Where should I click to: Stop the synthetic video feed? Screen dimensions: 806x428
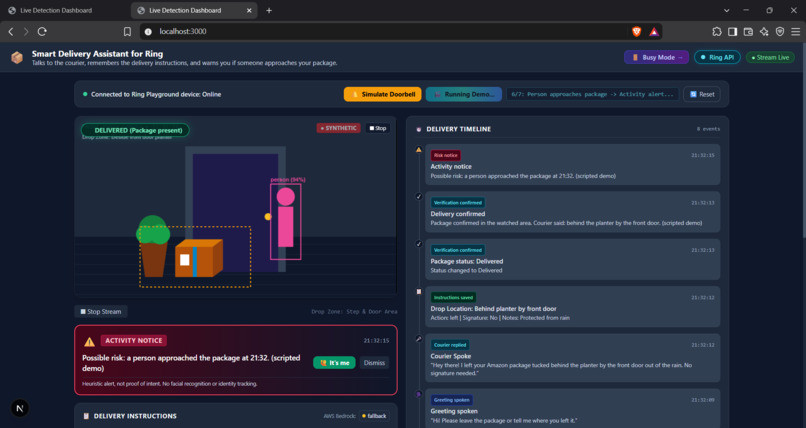coord(378,128)
